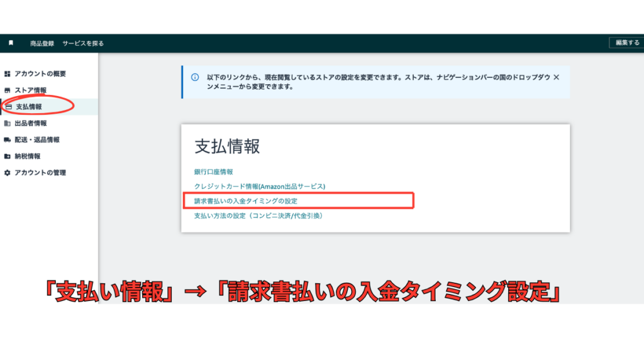Viewport: 644px width, 338px height.
Task: Open 商品登録 in the top navigation
Action: click(42, 43)
